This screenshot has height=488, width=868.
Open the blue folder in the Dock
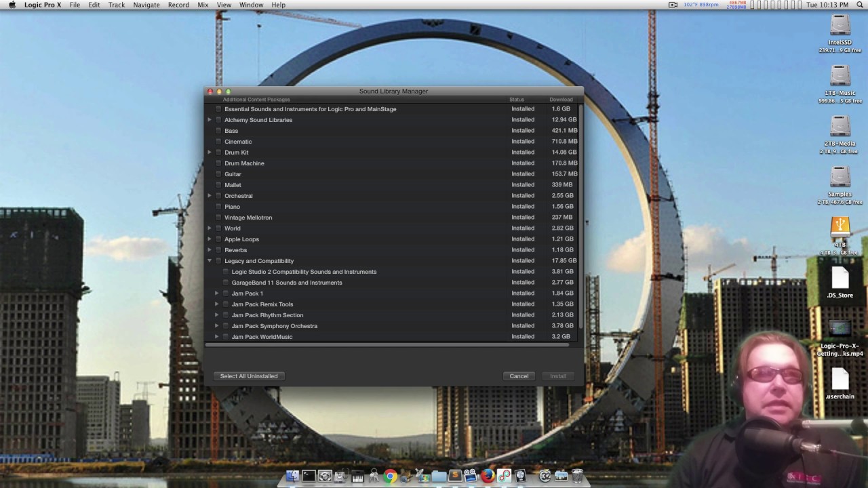(439, 476)
